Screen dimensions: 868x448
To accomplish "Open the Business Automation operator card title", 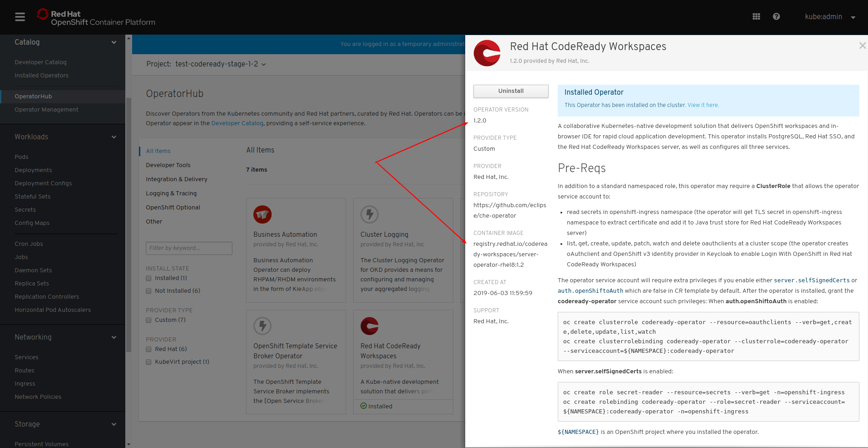I will pyautogui.click(x=285, y=234).
